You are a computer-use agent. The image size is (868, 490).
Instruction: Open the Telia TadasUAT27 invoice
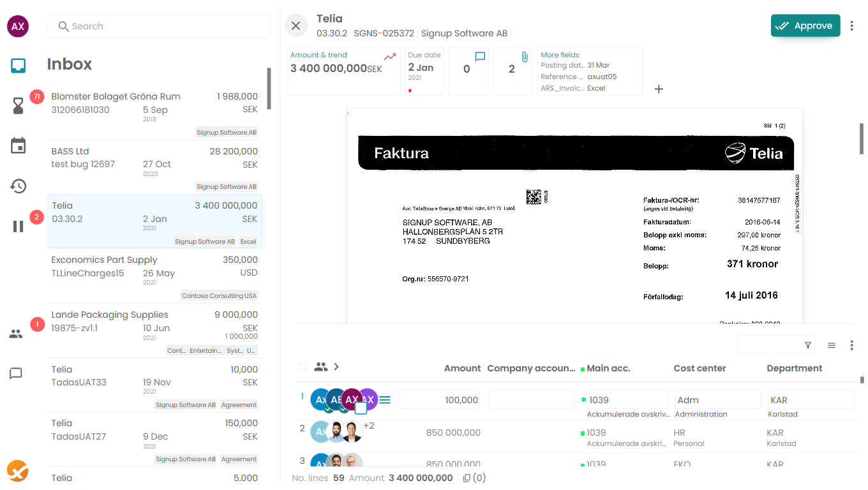pyautogui.click(x=154, y=440)
